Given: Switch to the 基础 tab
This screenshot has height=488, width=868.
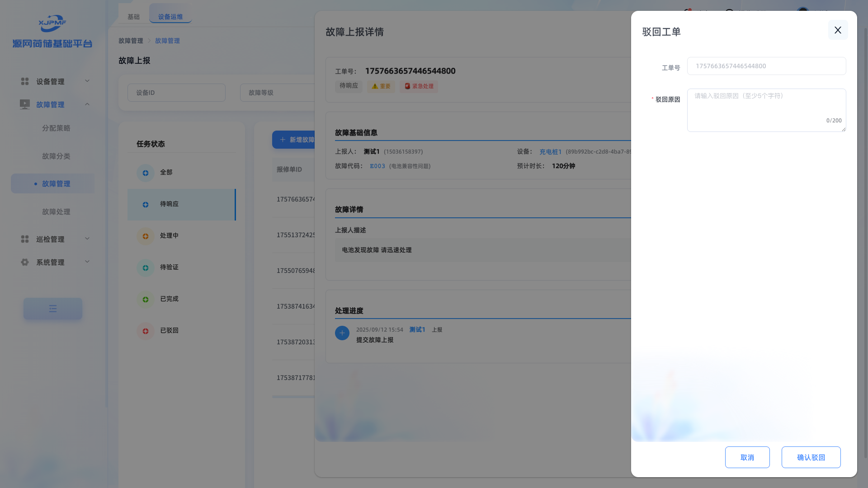Looking at the screenshot, I should point(133,17).
